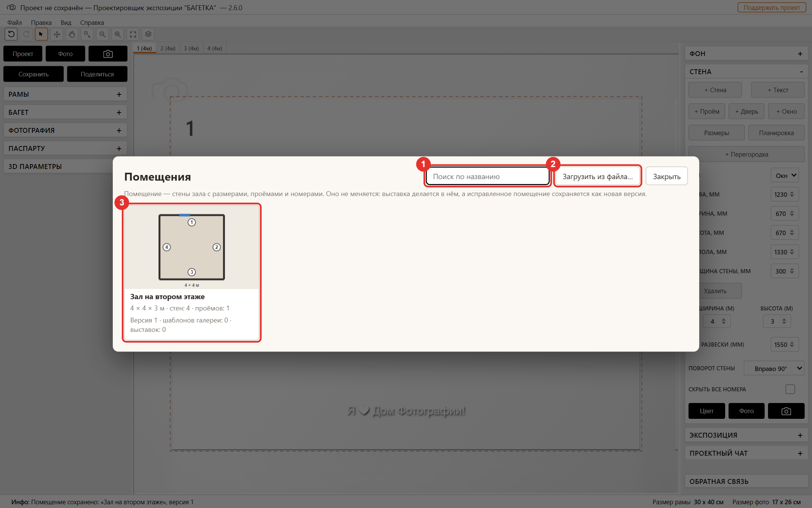Click the Цвет color button
The width and height of the screenshot is (812, 508).
(707, 411)
